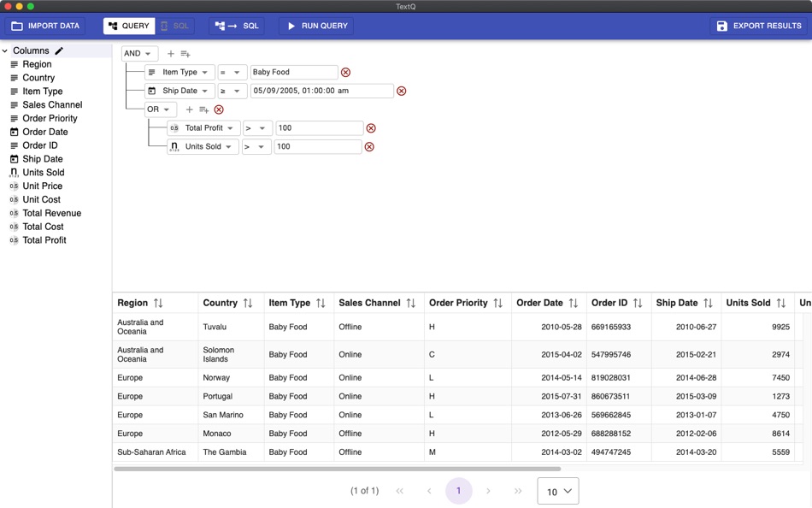Collapse the Columns tree
This screenshot has width=812, height=508.
point(5,50)
